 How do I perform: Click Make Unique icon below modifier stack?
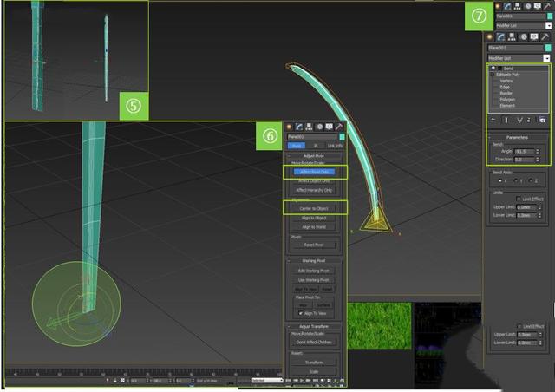(x=519, y=120)
